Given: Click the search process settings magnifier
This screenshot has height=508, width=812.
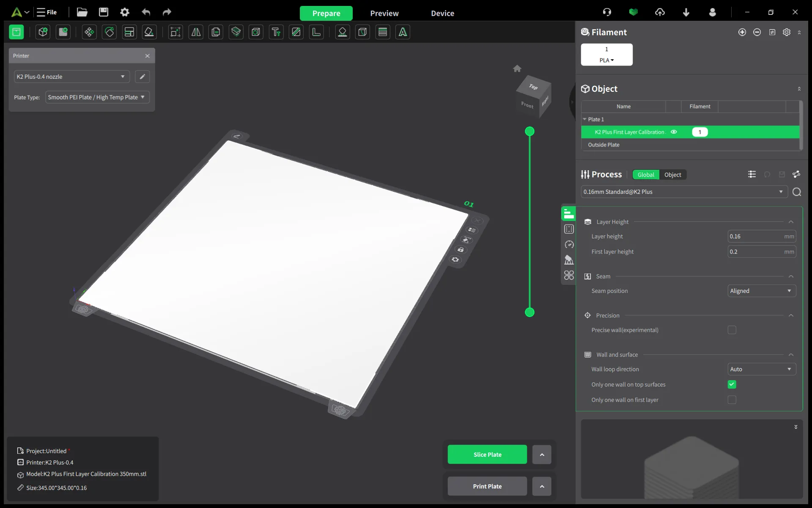Looking at the screenshot, I should tap(797, 192).
